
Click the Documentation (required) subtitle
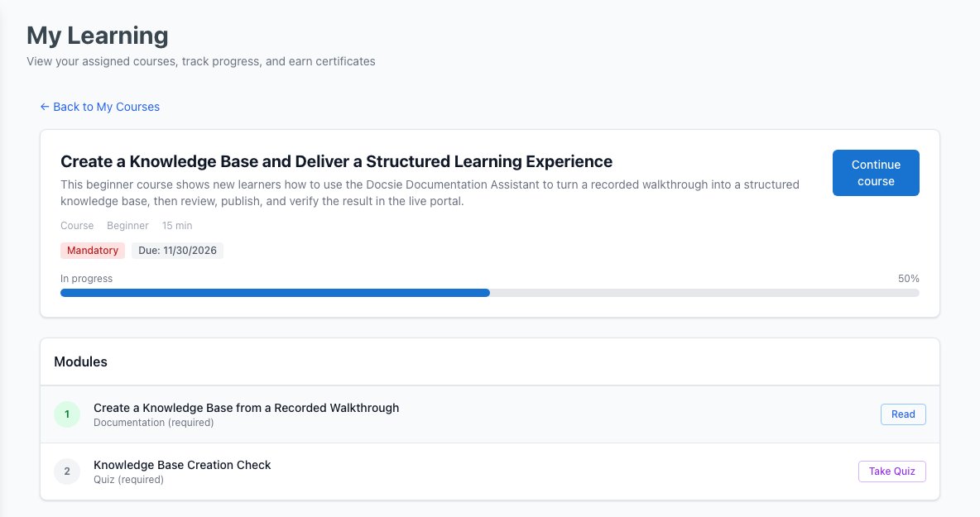tap(154, 423)
